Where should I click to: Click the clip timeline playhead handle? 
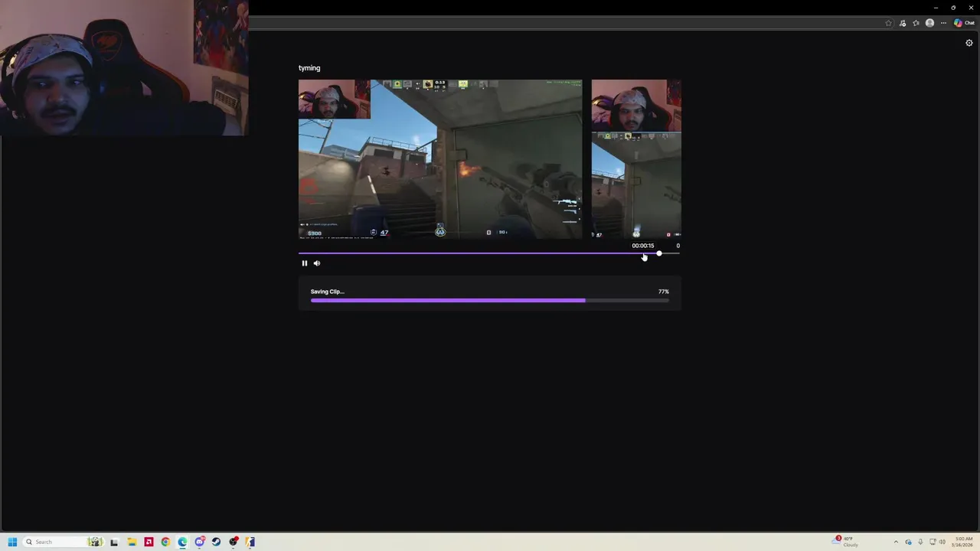658,253
